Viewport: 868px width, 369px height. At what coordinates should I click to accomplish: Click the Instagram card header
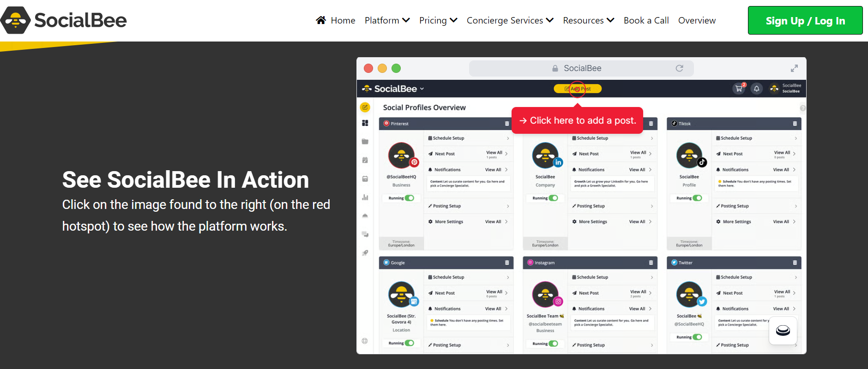point(590,262)
